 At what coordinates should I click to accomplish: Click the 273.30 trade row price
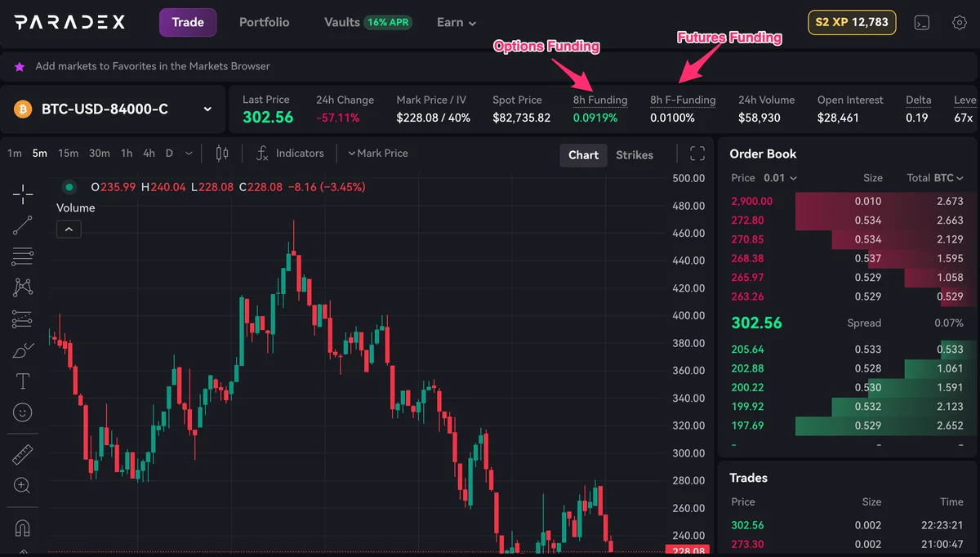tap(748, 544)
